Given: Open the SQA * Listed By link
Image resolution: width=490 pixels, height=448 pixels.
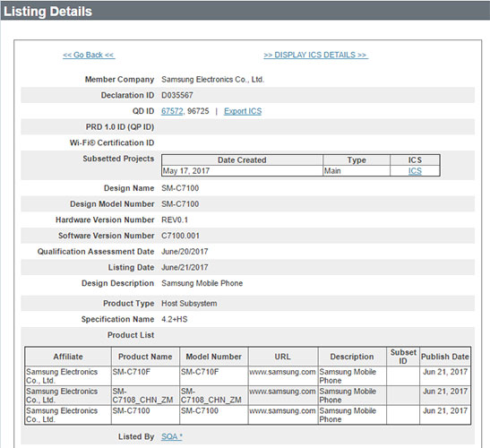Looking at the screenshot, I should [x=172, y=436].
